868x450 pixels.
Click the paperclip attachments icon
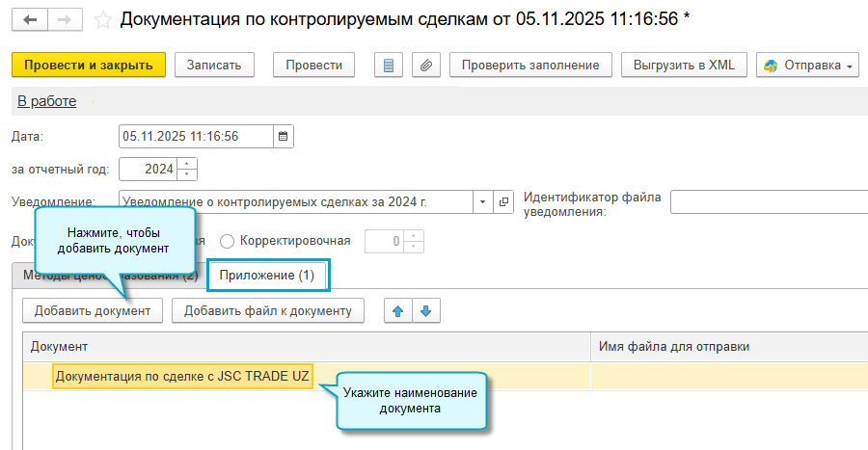pos(425,65)
